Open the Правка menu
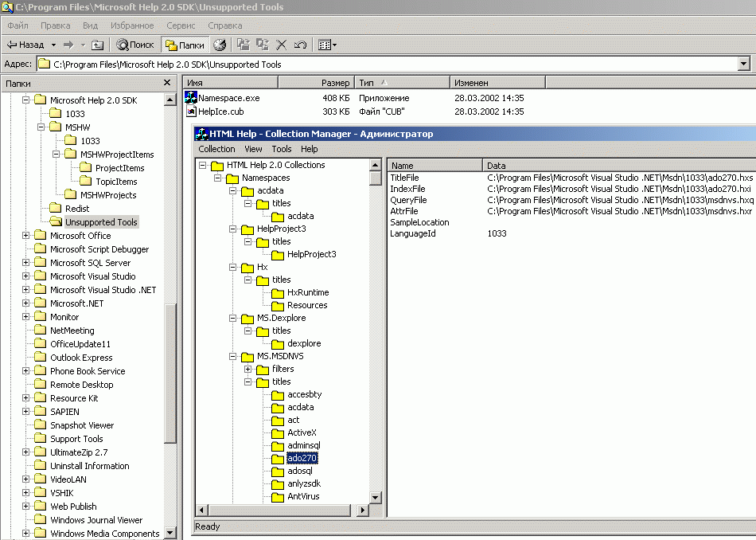 (x=56, y=25)
